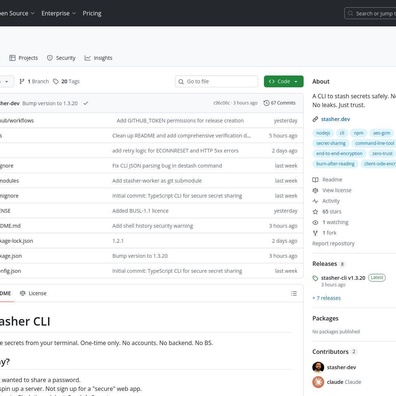Click the Search or jump to field
The image size is (396, 396).
[x=370, y=13]
